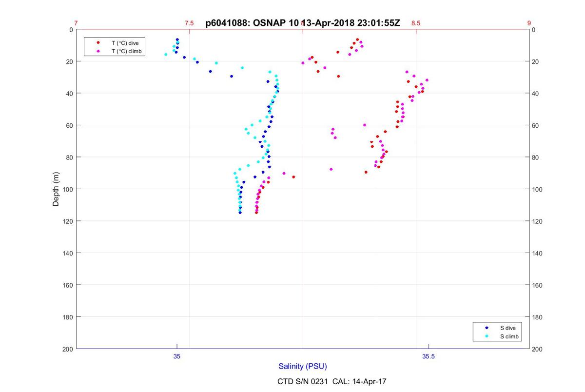Click the '20' tick on left depth axis

(70, 61)
